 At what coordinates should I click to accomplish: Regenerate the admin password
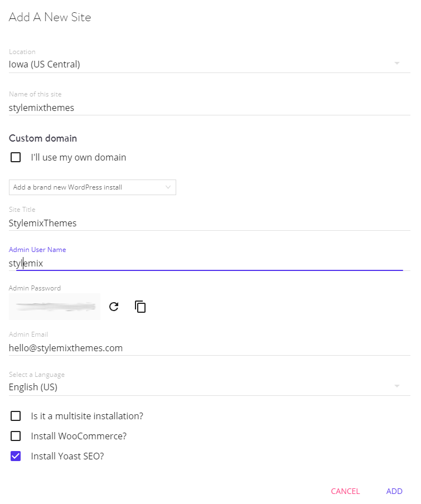[x=114, y=307]
